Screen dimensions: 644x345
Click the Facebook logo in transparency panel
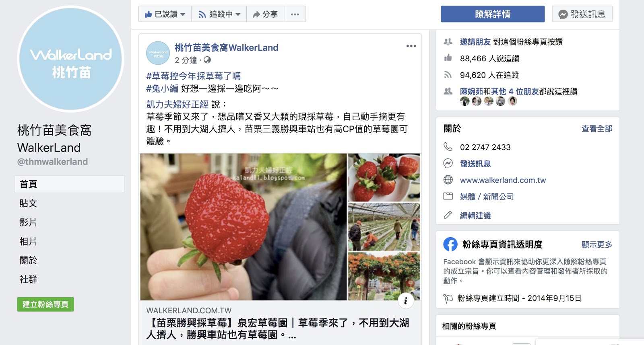pos(450,244)
